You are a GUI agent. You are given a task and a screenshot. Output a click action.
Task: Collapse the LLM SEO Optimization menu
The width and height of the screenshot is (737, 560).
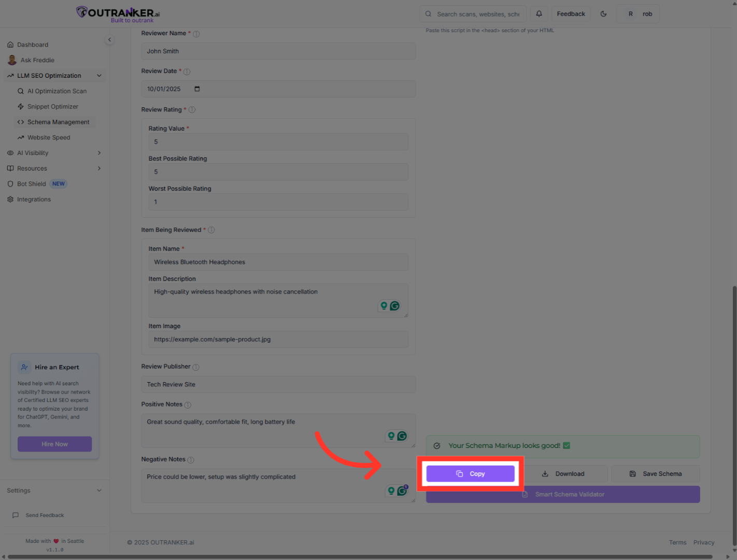[99, 76]
